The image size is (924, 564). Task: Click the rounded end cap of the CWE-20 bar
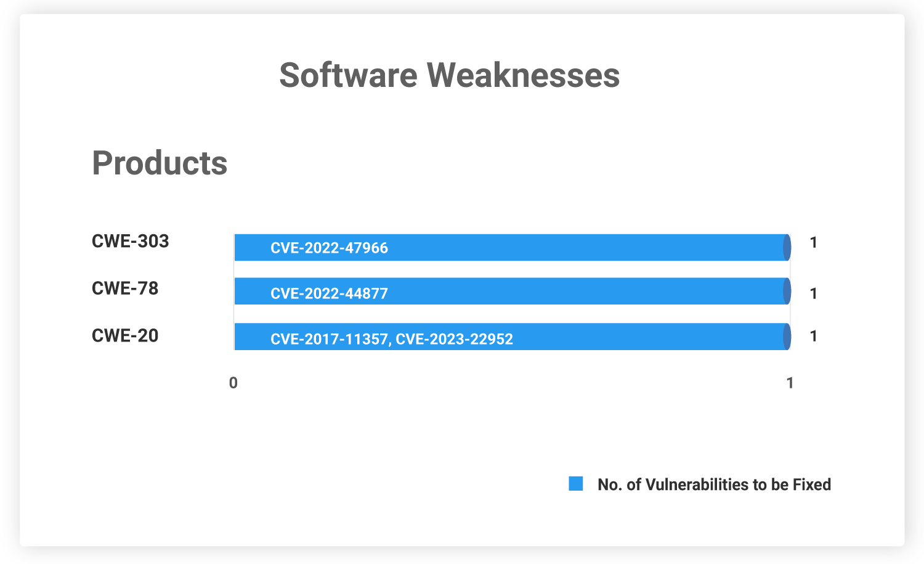pos(787,337)
